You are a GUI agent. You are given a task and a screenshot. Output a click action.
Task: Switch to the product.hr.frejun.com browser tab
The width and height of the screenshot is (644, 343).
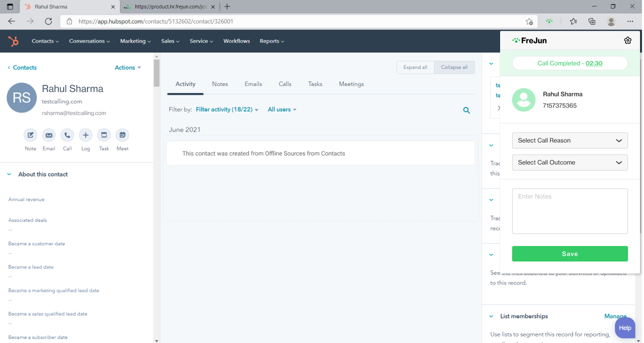(170, 7)
